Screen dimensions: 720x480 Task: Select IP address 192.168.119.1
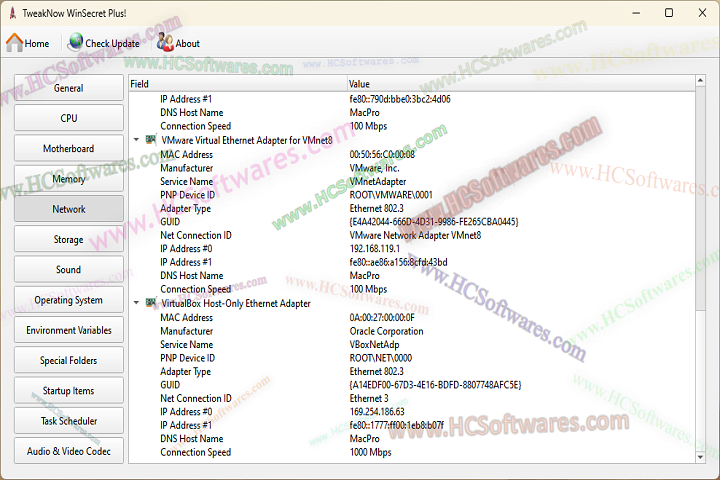(x=375, y=248)
